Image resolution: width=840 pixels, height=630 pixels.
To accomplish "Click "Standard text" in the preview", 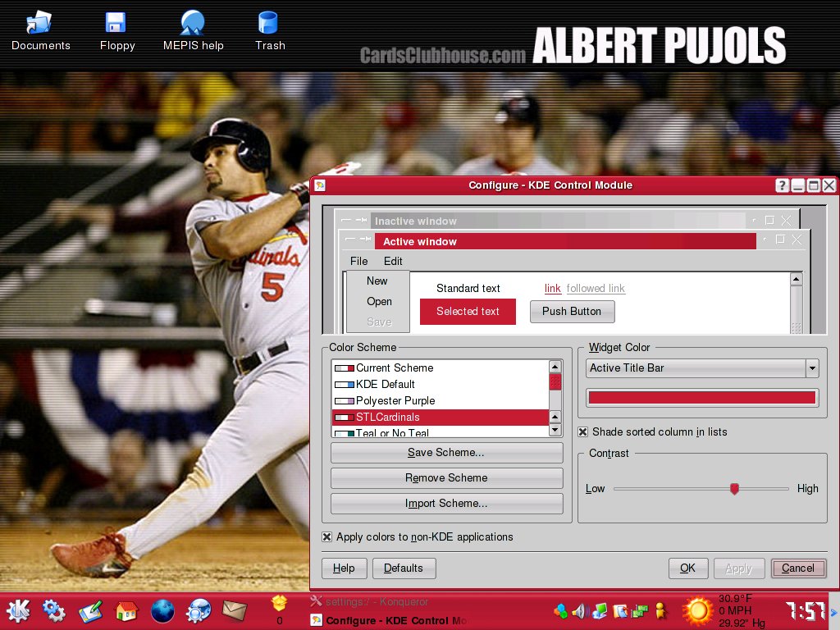I will point(468,288).
